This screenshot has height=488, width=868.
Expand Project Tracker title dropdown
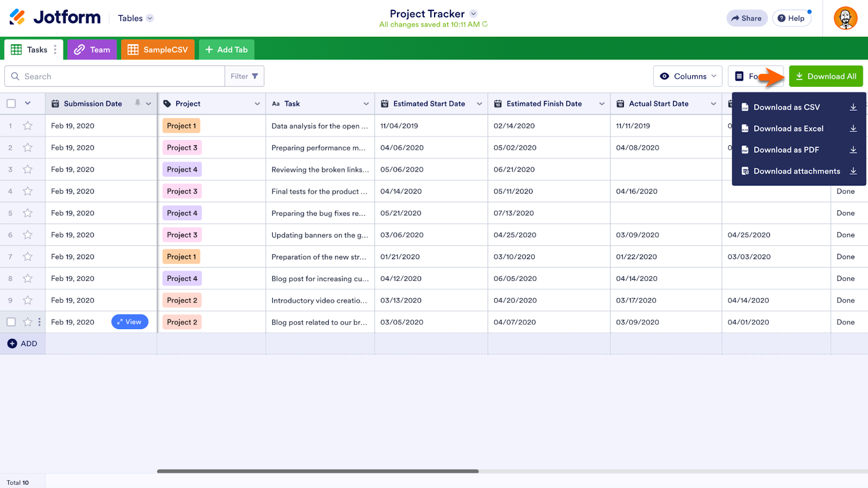[x=473, y=14]
